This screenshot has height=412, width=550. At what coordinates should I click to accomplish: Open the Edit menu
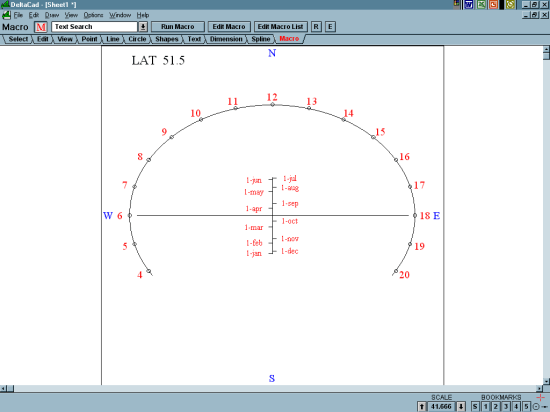click(34, 15)
